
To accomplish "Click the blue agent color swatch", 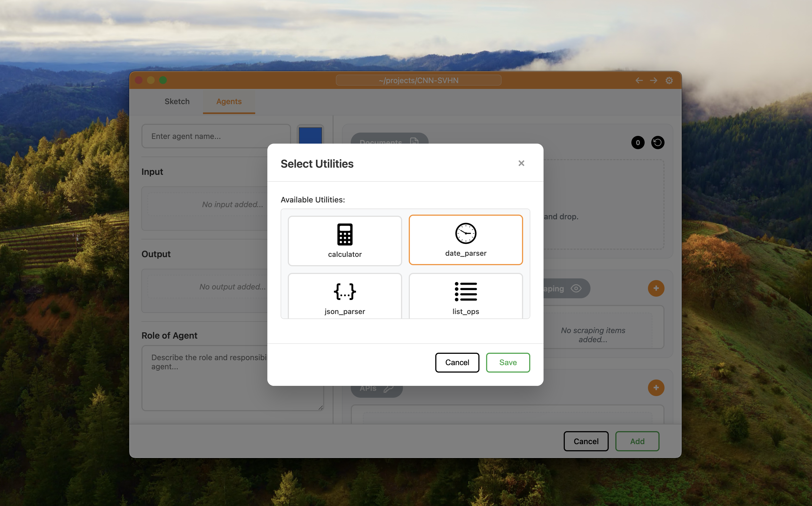I will click(310, 135).
